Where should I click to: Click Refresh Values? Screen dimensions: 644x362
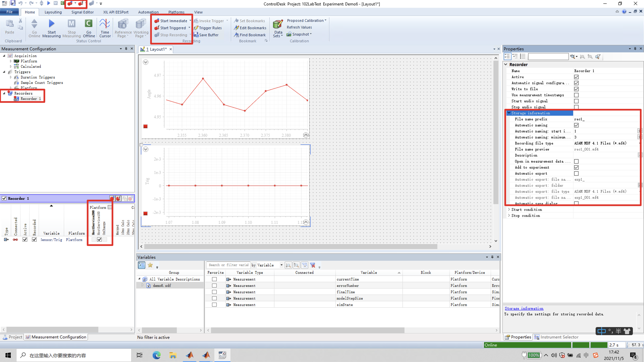299,27
